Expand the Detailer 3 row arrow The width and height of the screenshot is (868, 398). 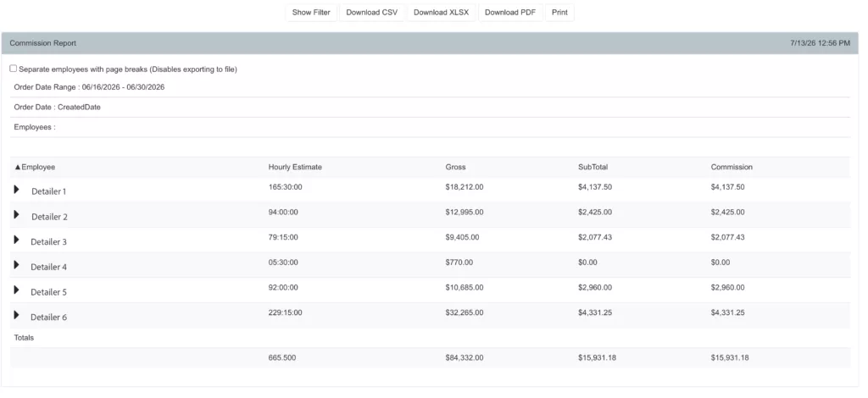[x=17, y=240]
